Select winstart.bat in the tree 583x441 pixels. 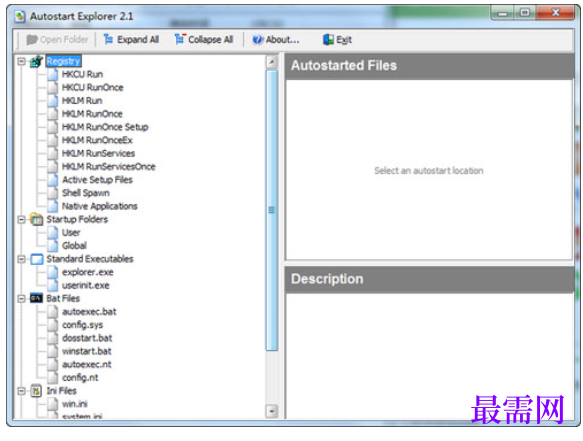[87, 351]
